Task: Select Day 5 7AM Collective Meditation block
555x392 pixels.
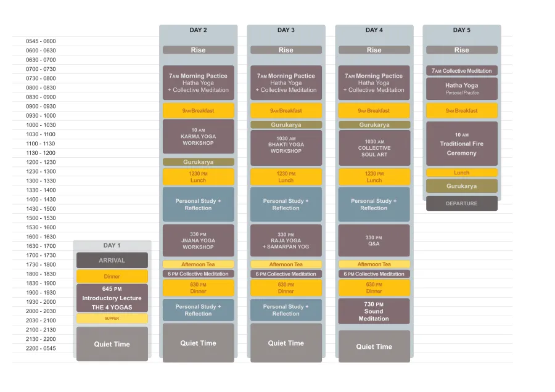Action: 461,71
